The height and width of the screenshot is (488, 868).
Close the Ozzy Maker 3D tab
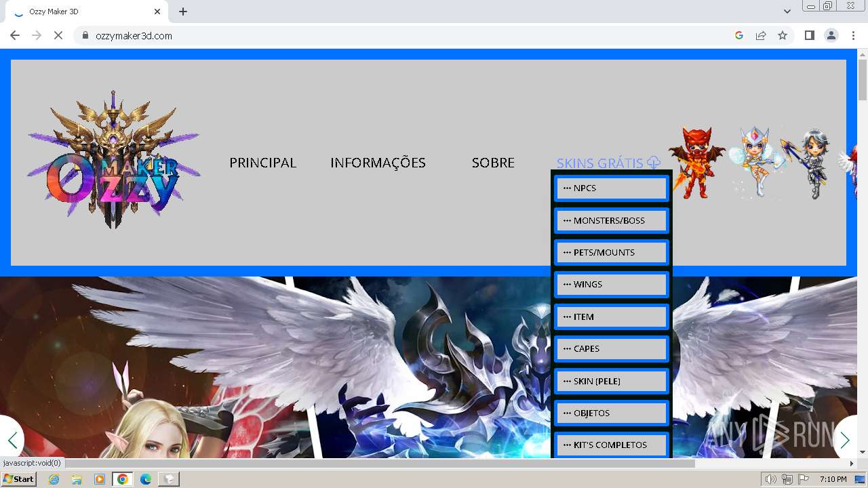click(x=157, y=12)
